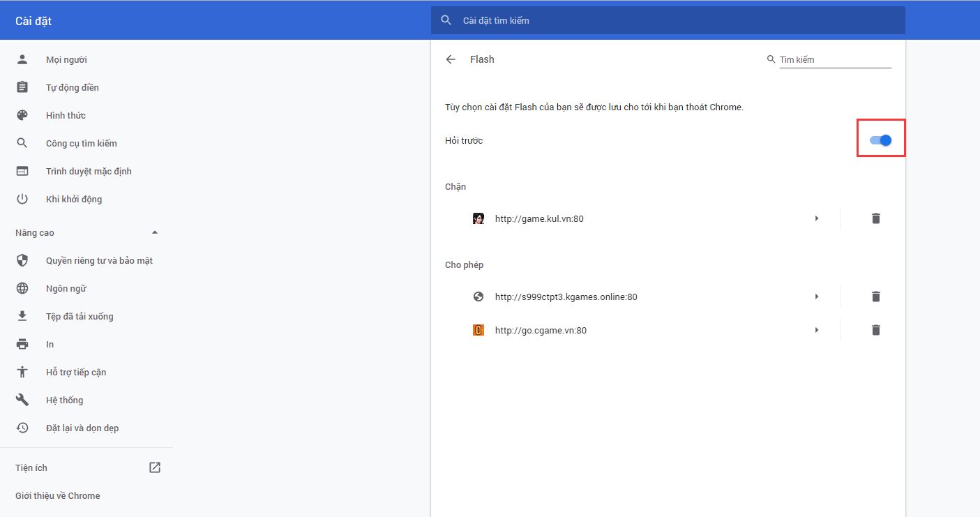This screenshot has width=980, height=517.
Task: Click the Cho phép section heading
Action: (464, 264)
